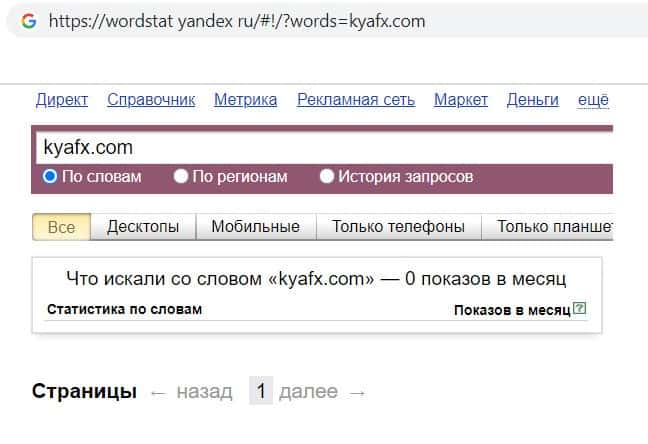Select the По словам radio button
648x444 pixels.
pos(50,177)
